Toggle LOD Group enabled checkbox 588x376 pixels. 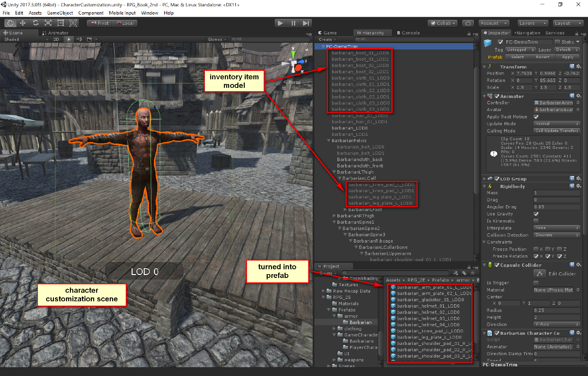(x=497, y=179)
